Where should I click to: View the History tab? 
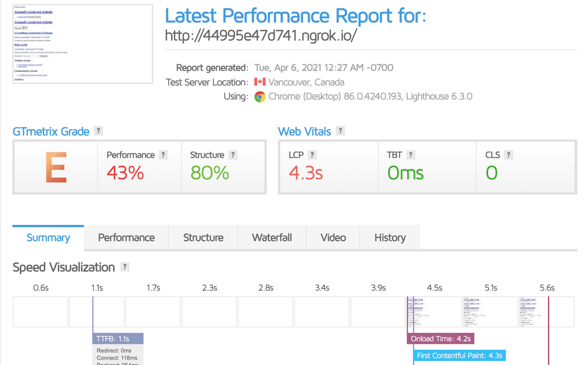(x=390, y=237)
